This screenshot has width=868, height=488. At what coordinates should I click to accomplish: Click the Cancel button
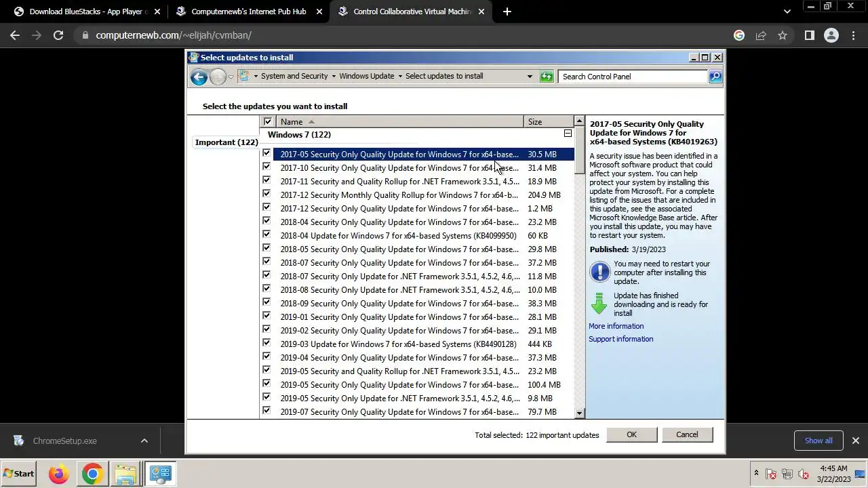point(687,434)
